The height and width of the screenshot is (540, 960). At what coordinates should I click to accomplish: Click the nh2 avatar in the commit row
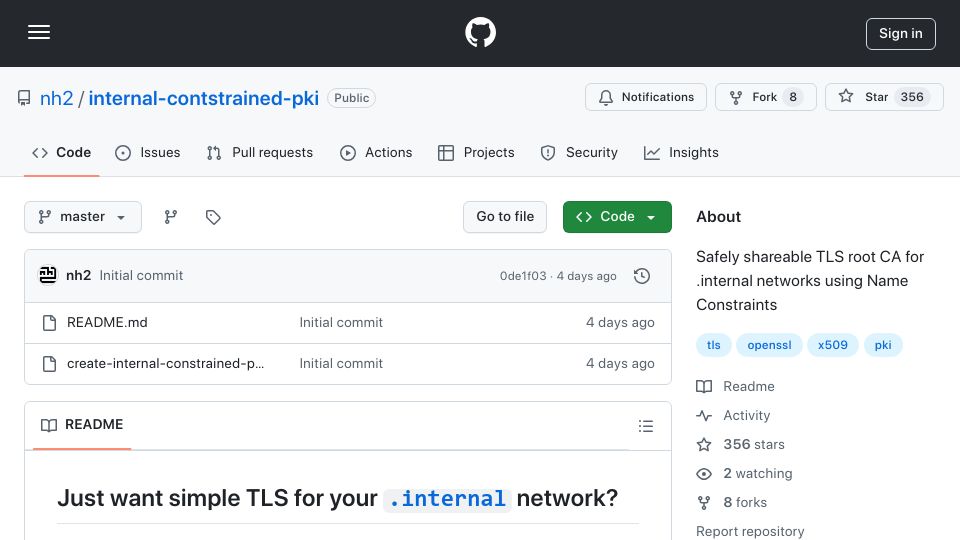48,276
